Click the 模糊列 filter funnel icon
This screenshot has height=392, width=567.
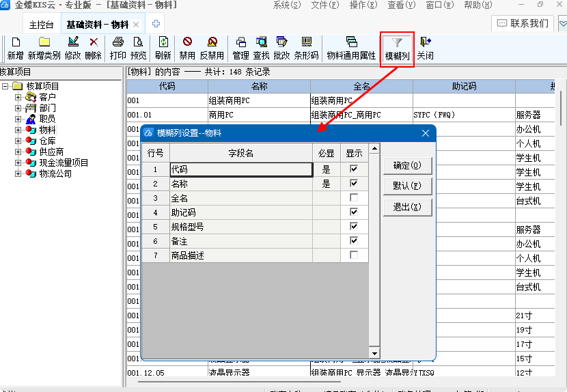coord(397,43)
